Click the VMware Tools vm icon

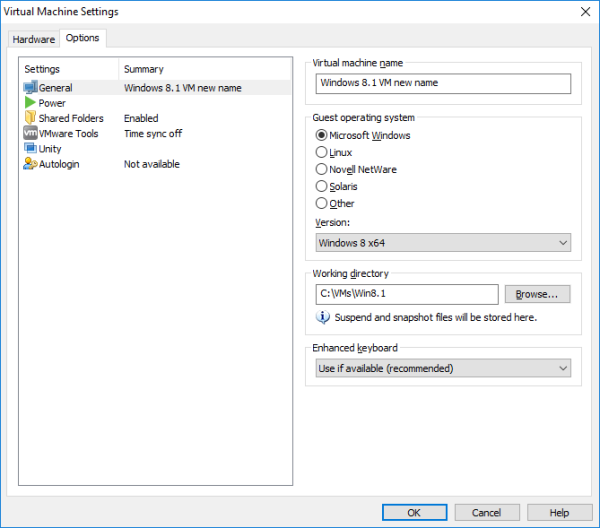pyautogui.click(x=30, y=133)
